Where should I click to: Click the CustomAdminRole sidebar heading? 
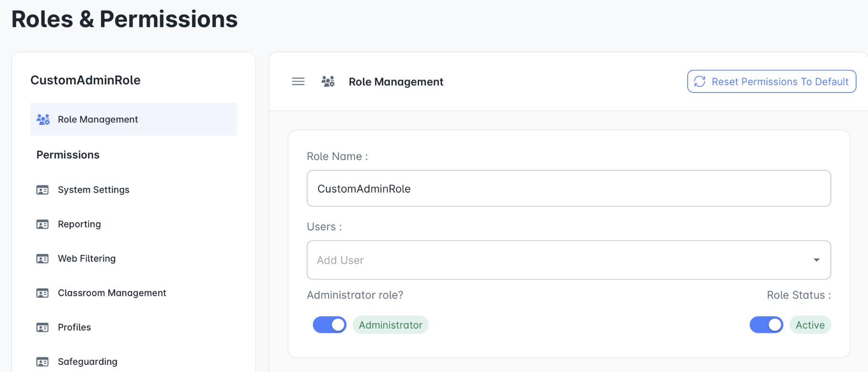click(85, 80)
